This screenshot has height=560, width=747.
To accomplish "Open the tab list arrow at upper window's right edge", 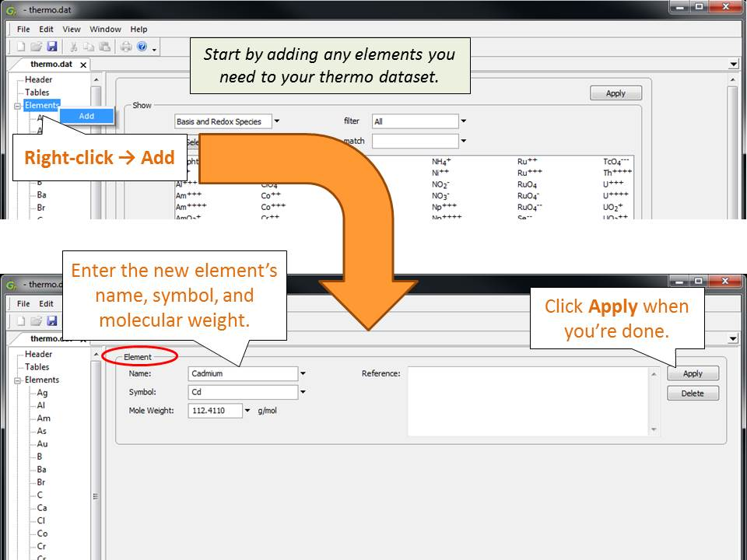I will coord(733,65).
